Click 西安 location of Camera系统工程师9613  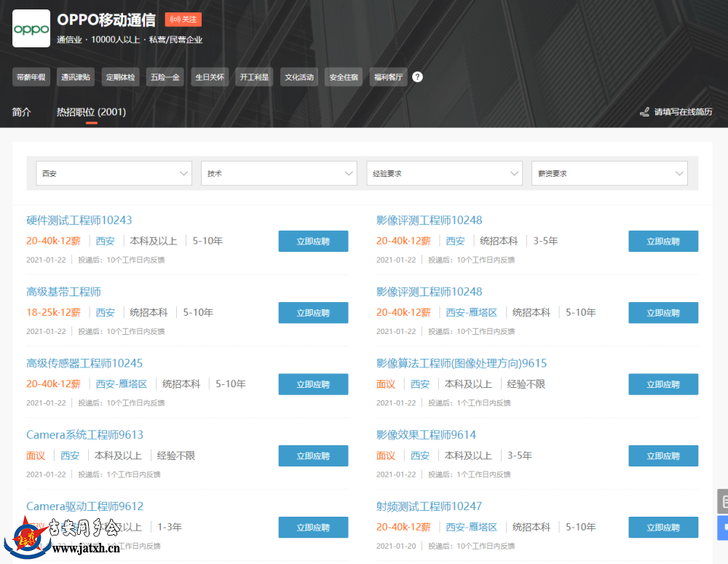click(70, 456)
